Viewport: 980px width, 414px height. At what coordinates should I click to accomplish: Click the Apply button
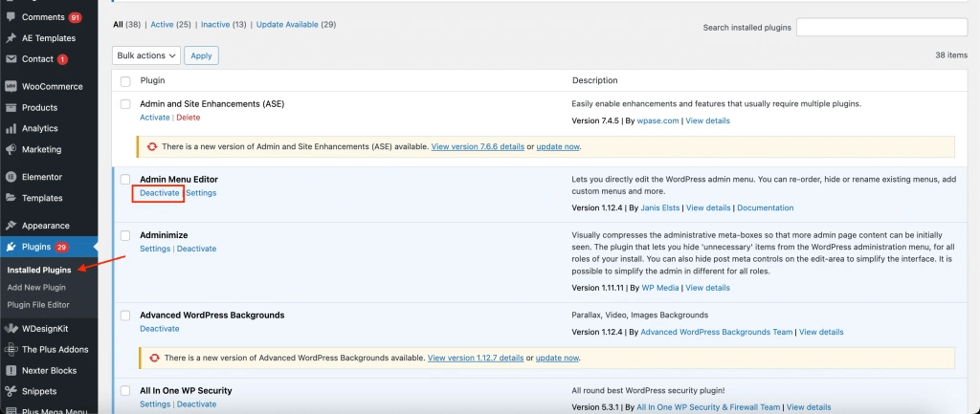click(x=201, y=55)
